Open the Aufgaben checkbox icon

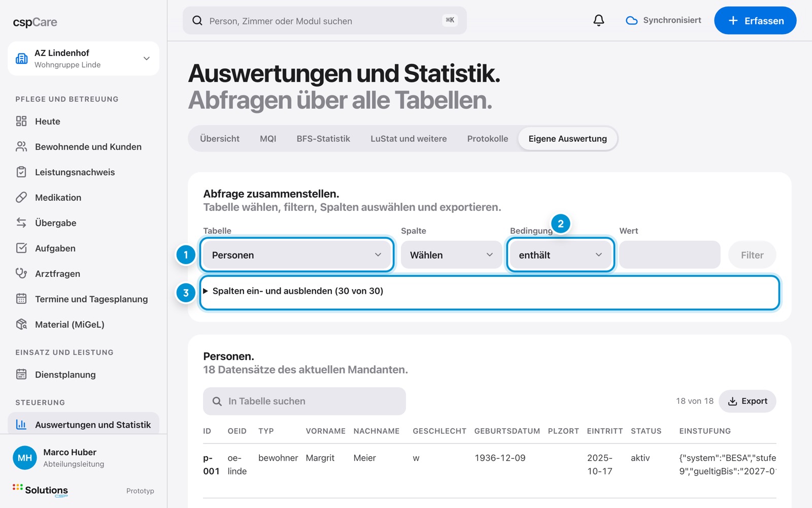click(x=21, y=248)
